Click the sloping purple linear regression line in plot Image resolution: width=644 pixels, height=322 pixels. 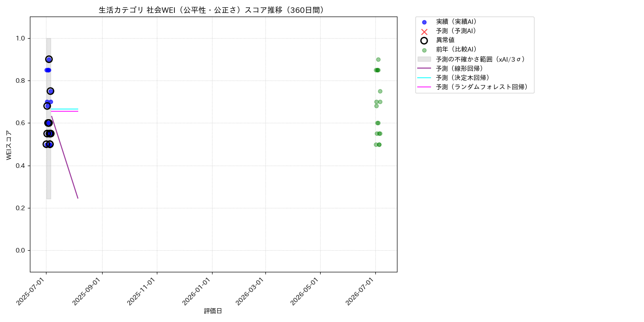(65, 157)
